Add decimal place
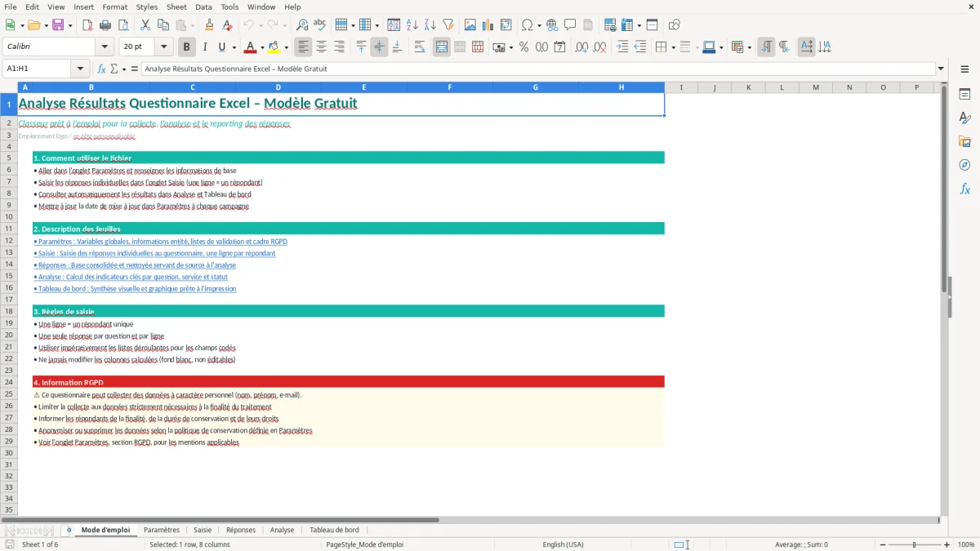980x551 pixels. (580, 47)
